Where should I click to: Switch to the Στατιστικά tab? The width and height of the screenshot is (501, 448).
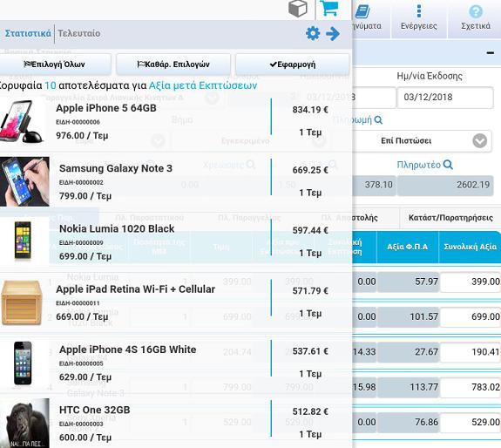click(28, 33)
